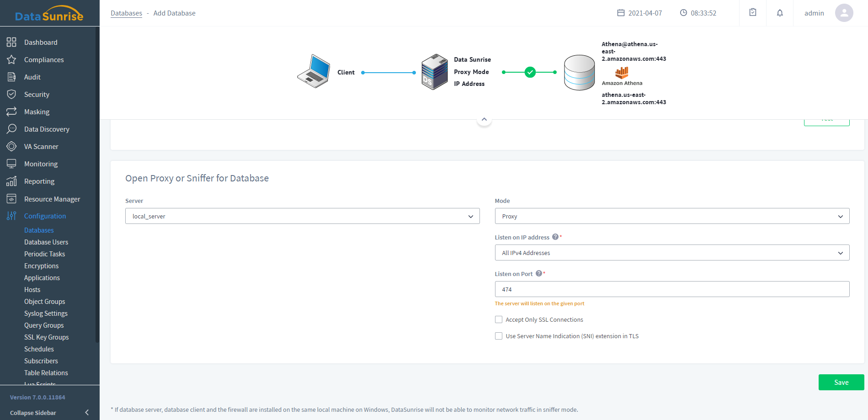Collapse the connection diagram with chevron

click(x=484, y=119)
